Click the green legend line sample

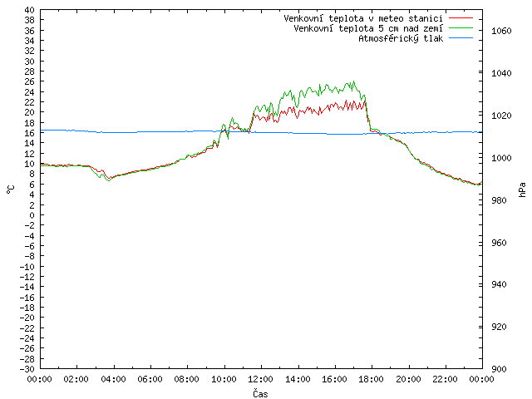(461, 27)
